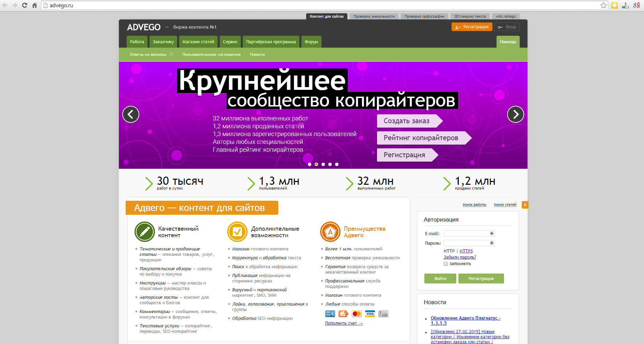Click the Вход button in header
The height and width of the screenshot is (344, 644).
point(507,27)
